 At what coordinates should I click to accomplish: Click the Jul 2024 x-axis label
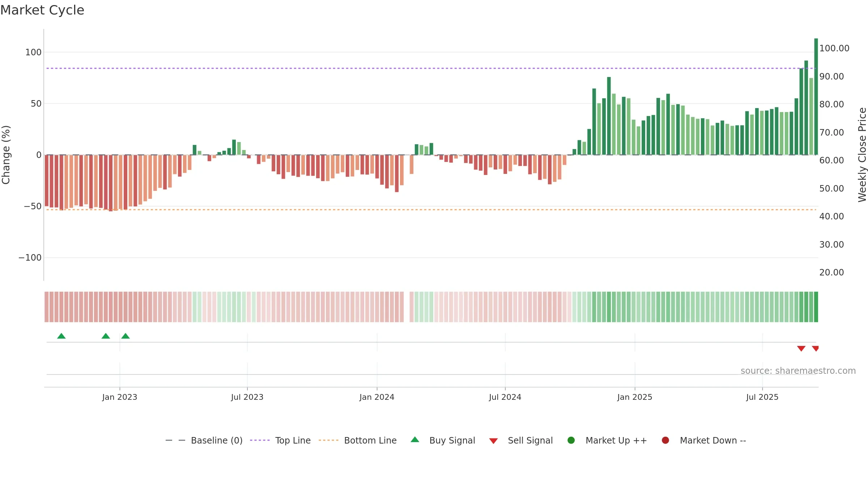click(505, 397)
